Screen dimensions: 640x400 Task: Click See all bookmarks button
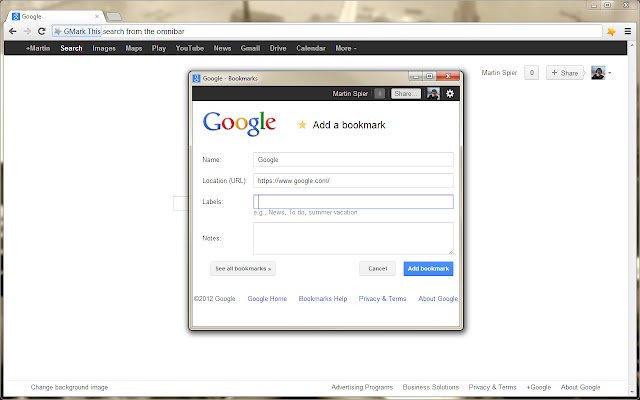tap(243, 269)
